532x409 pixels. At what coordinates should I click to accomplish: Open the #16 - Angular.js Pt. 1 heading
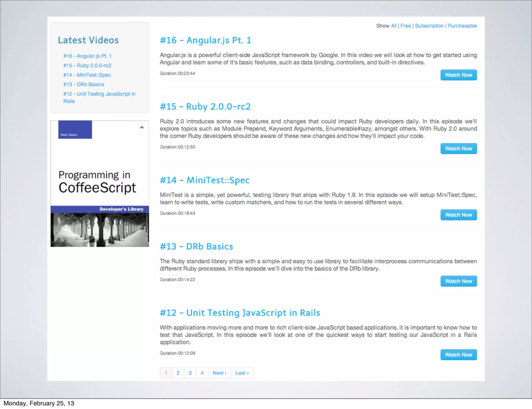coord(205,40)
